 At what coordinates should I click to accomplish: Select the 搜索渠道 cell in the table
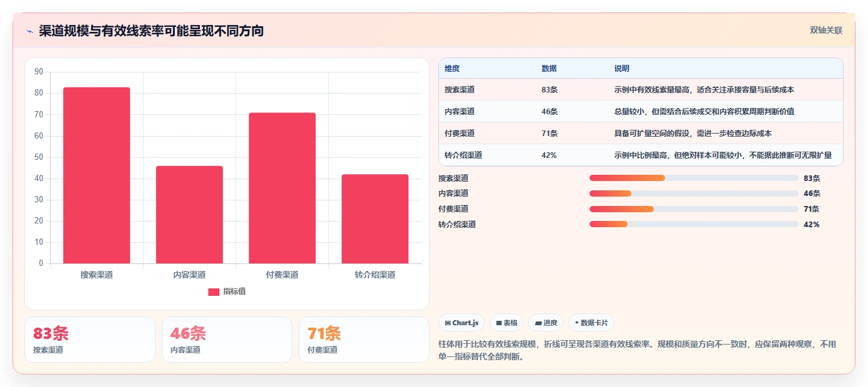[460, 90]
